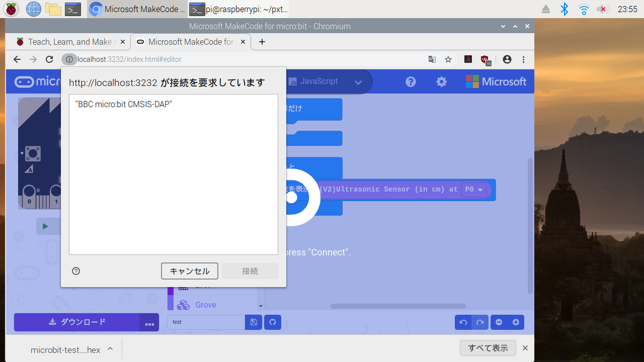Open the Raspberry Pi main menu
The height and width of the screenshot is (362, 644).
(x=11, y=9)
